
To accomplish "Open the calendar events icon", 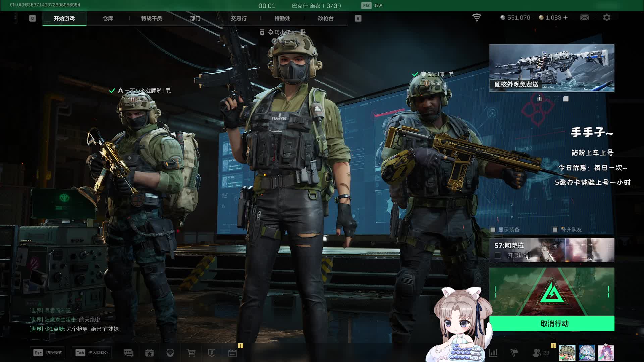I will [x=232, y=352].
